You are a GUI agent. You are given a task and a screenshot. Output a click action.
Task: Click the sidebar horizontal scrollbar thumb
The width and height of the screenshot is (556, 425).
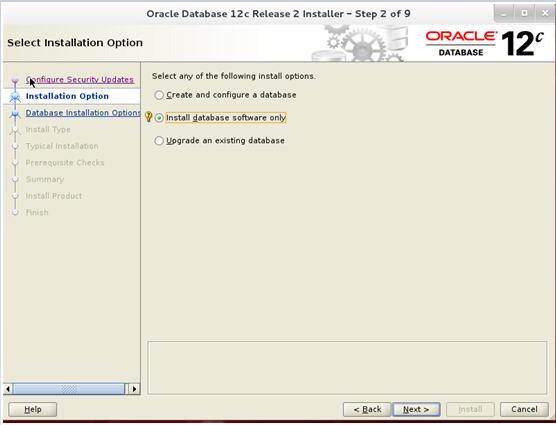69,389
